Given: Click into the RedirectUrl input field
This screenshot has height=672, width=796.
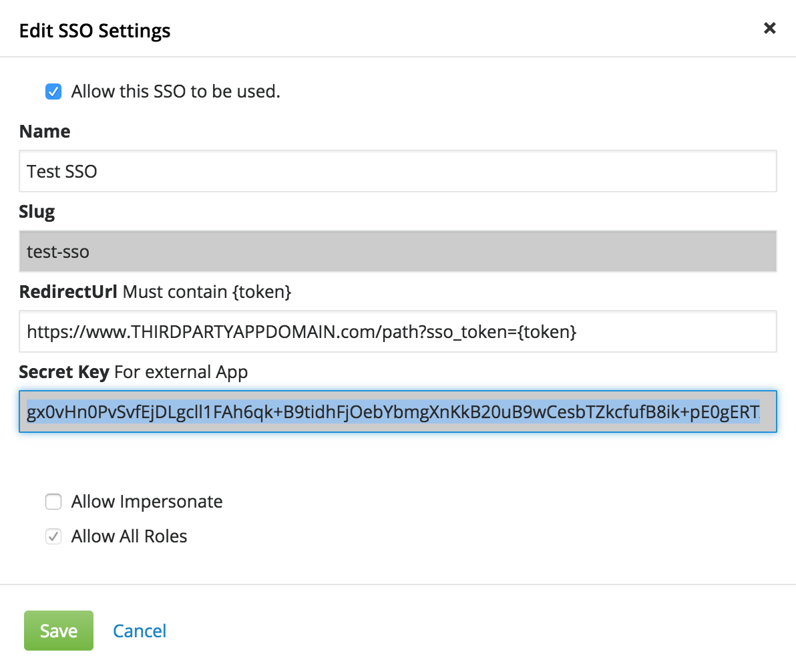Looking at the screenshot, I should 397,331.
